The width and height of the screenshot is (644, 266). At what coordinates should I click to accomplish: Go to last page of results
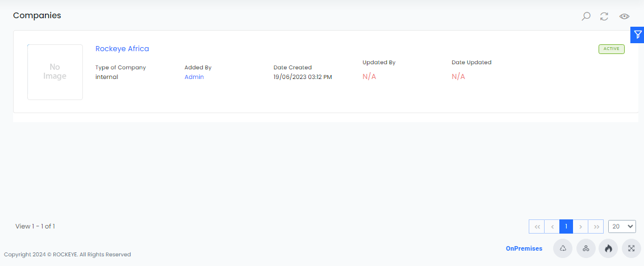coord(596,227)
